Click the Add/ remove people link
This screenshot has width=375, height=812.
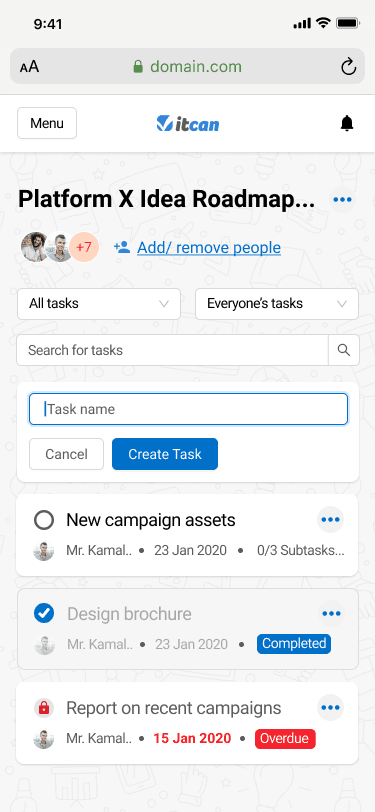click(209, 248)
